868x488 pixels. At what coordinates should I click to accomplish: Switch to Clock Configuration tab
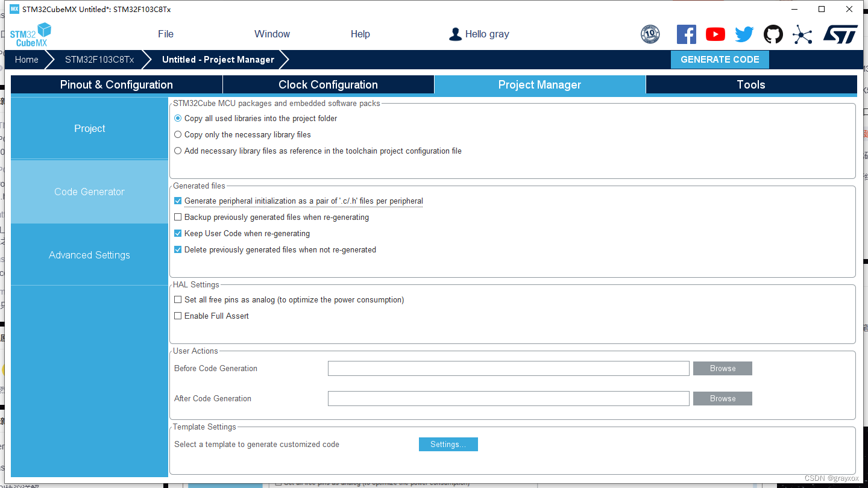329,85
